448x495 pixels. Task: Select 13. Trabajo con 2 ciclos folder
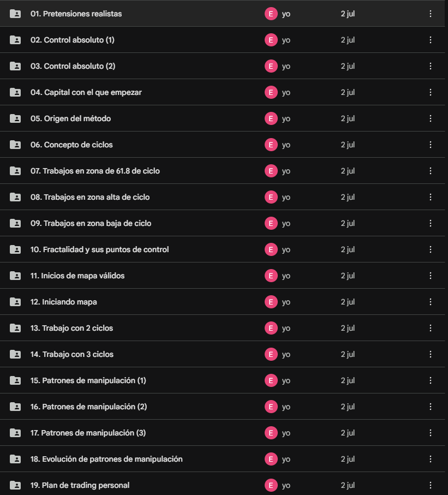click(x=222, y=328)
